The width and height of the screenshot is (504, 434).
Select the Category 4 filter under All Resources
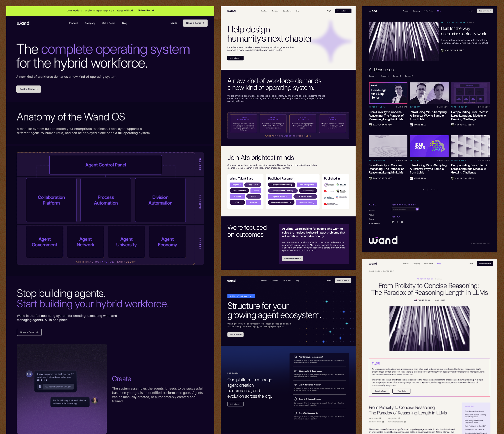[409, 76]
